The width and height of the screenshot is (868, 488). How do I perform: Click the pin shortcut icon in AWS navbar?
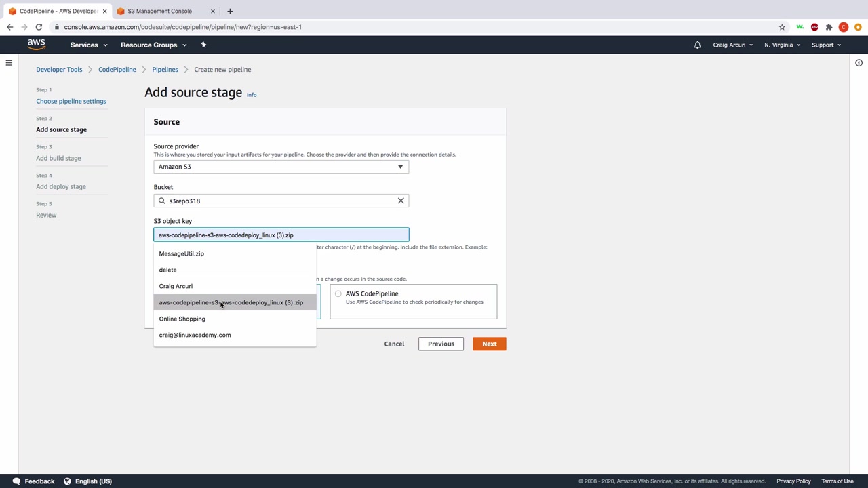point(203,45)
